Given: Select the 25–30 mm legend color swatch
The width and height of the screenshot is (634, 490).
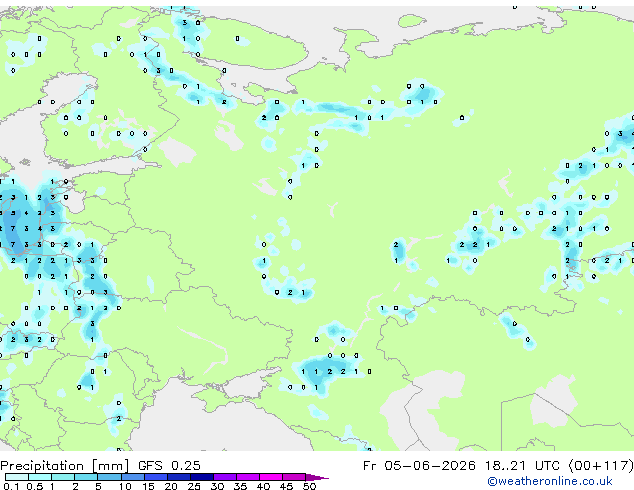Looking at the screenshot, I should pyautogui.click(x=201, y=477).
